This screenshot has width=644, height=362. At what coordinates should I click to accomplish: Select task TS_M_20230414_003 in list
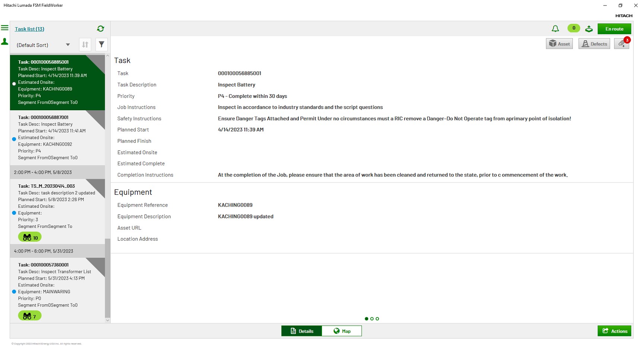(57, 212)
